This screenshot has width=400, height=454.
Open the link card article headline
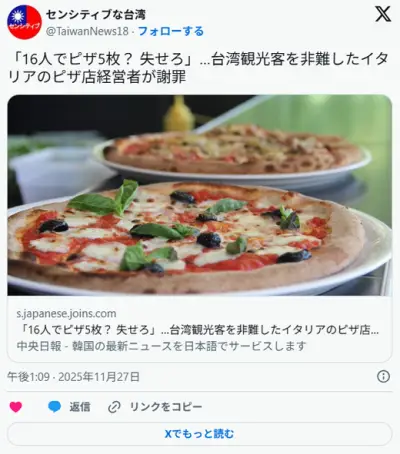pyautogui.click(x=198, y=330)
